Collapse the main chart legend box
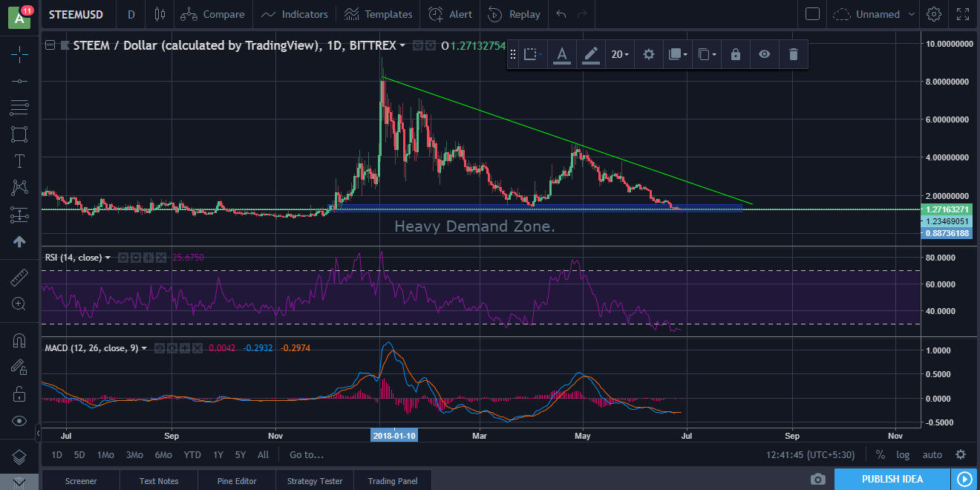 click(x=50, y=45)
